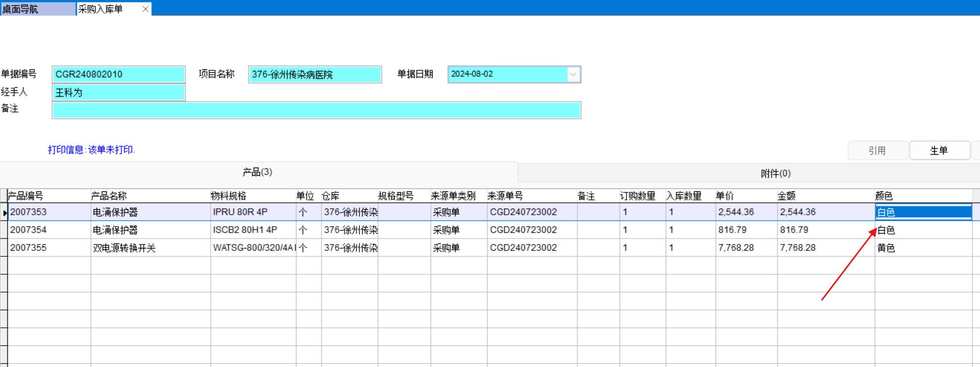Switch to the 桌面导航 tab
This screenshot has height=367, width=980.
37,9
